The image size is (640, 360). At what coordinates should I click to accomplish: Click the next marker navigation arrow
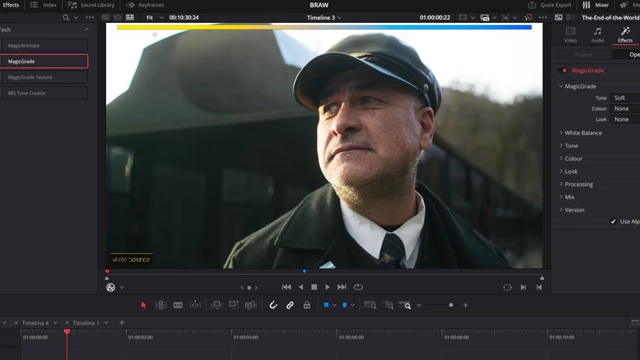(x=256, y=288)
